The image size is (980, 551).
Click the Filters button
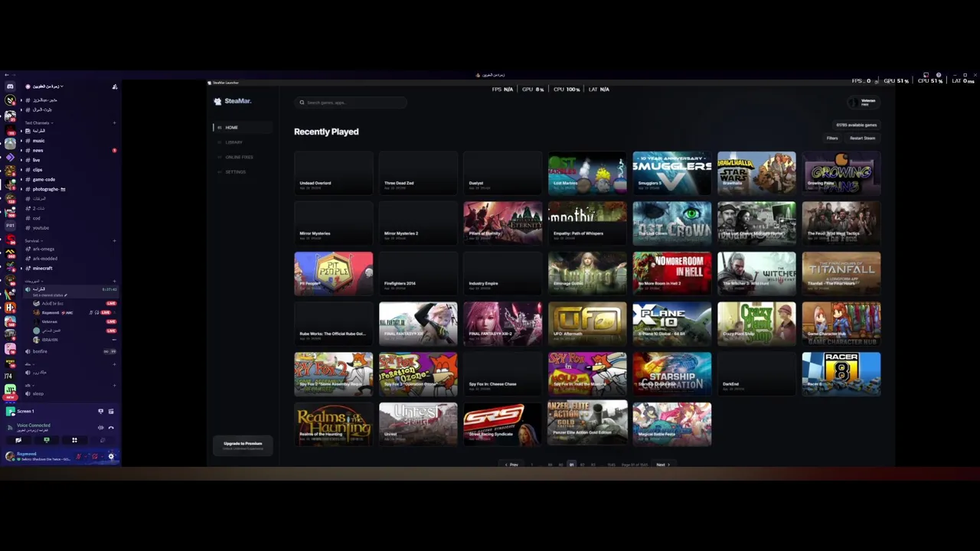(832, 139)
